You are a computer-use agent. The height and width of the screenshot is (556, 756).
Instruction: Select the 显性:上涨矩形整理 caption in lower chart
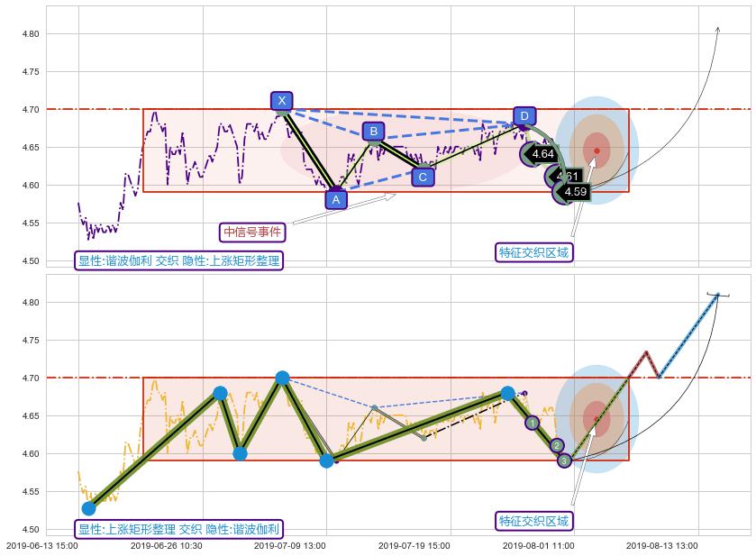(178, 530)
